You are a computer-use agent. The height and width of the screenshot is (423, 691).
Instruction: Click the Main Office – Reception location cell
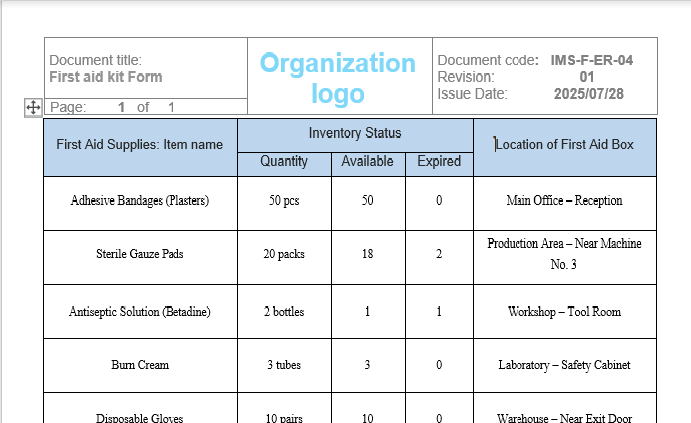point(565,201)
